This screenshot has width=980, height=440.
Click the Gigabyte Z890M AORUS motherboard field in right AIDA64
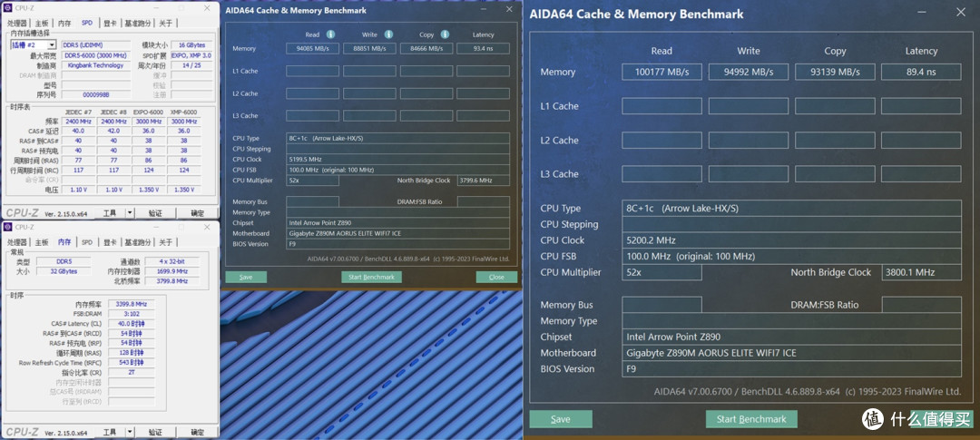791,353
